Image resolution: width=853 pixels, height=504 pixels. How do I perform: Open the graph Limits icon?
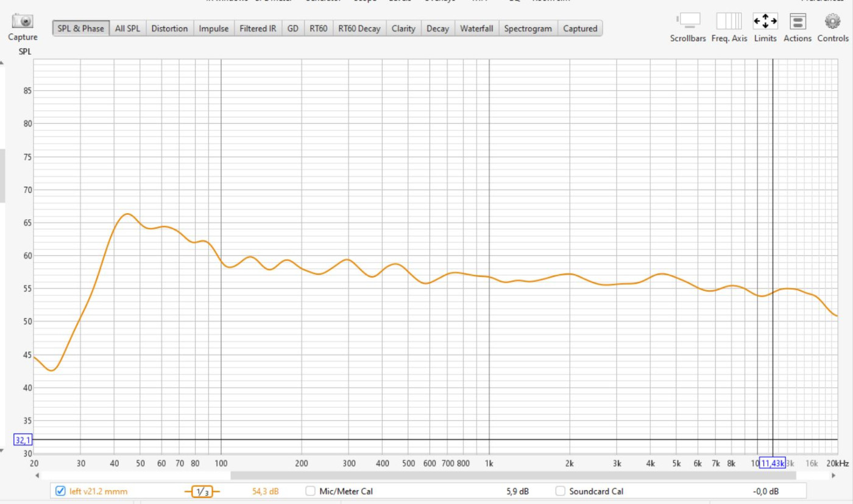click(x=765, y=21)
